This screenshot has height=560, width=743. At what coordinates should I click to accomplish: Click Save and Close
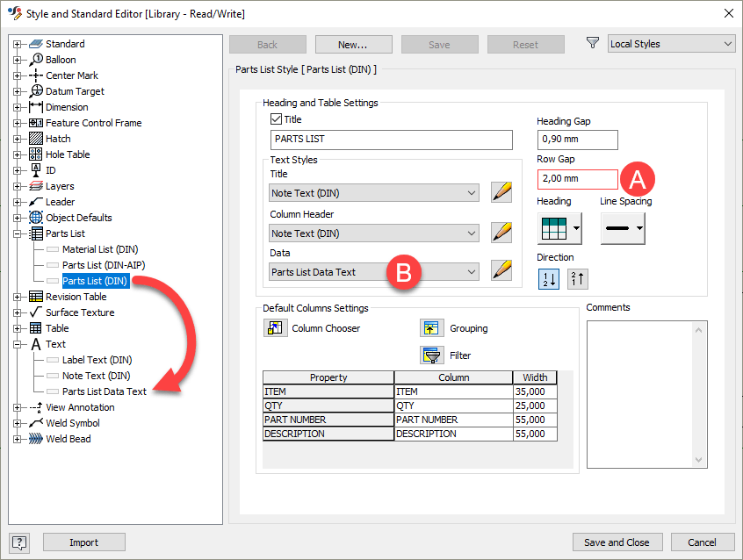click(617, 542)
